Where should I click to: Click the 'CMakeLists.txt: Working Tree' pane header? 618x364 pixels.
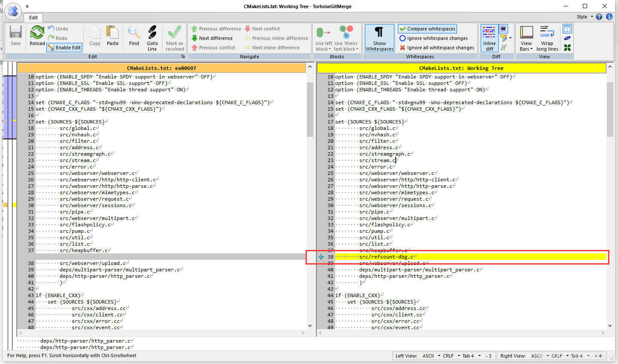pyautogui.click(x=461, y=68)
